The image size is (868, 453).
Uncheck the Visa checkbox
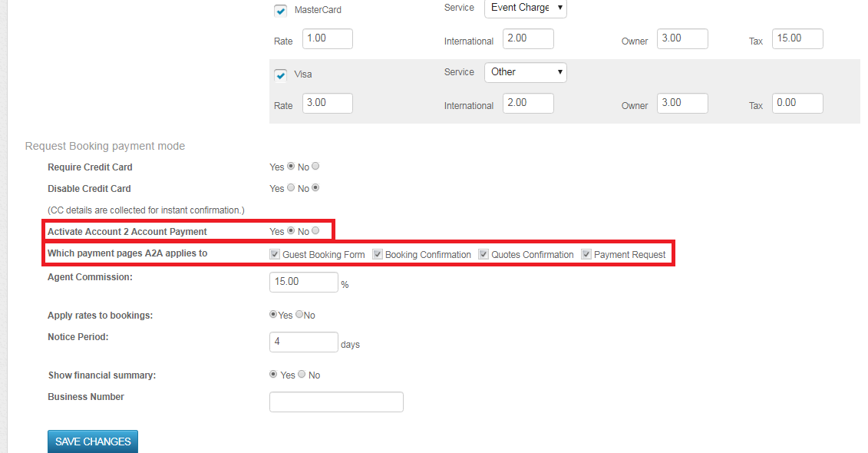[281, 74]
